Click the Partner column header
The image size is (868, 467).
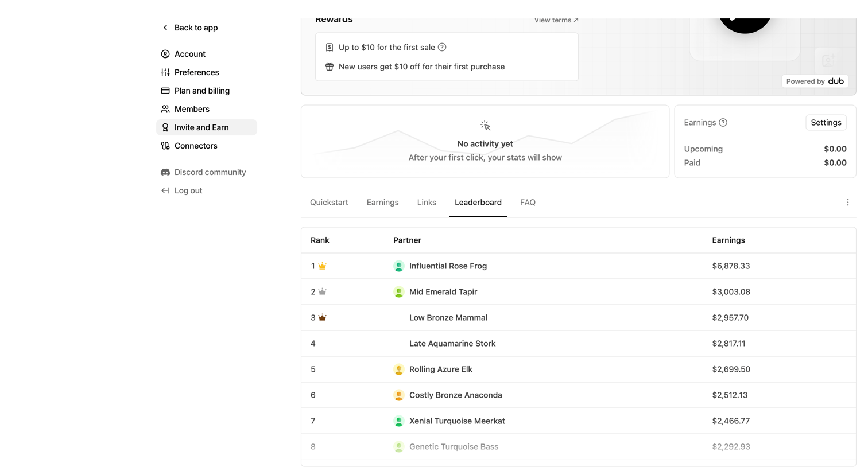(x=407, y=240)
